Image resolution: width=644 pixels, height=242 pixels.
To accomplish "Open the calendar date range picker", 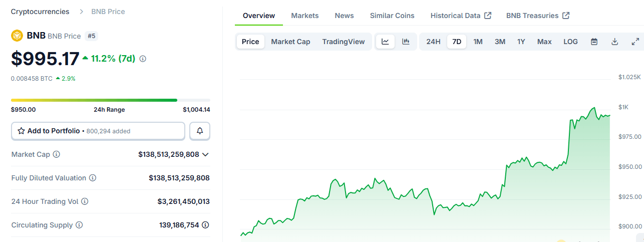I will tap(594, 42).
